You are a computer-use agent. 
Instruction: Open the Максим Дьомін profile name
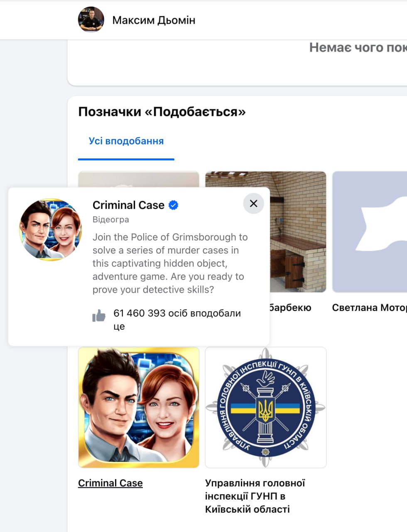click(x=154, y=20)
